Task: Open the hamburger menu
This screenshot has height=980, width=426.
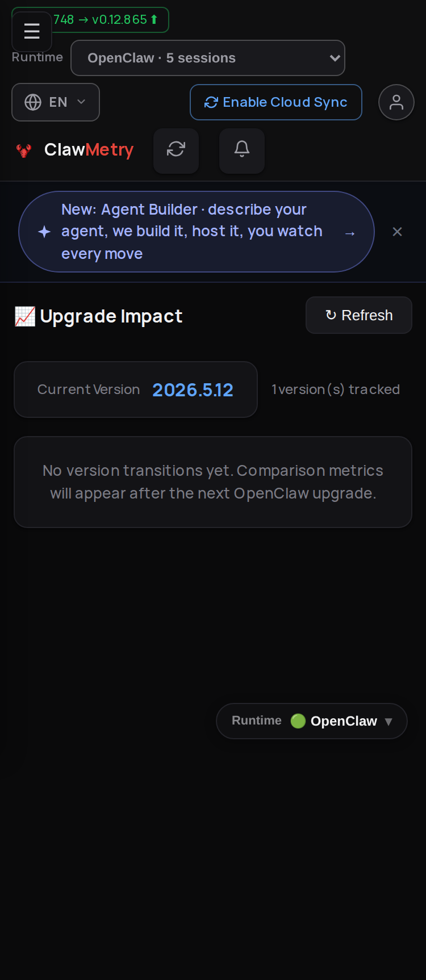Action: pyautogui.click(x=32, y=31)
